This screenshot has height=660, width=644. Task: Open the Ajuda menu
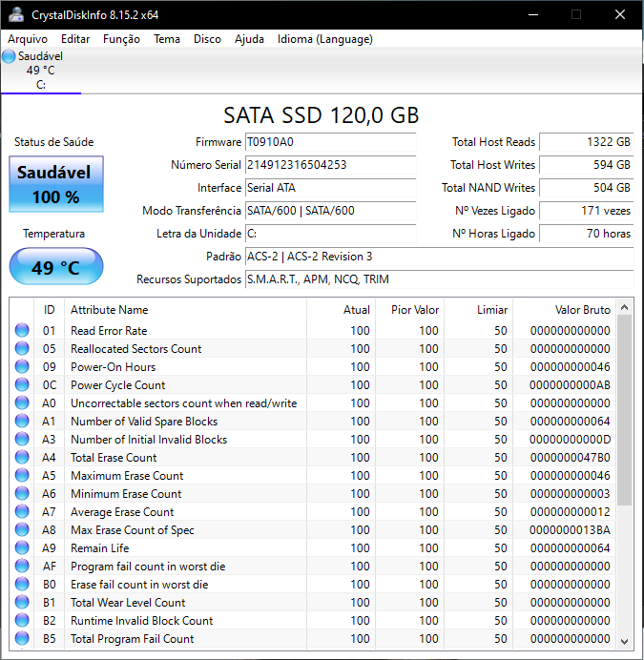click(x=249, y=39)
